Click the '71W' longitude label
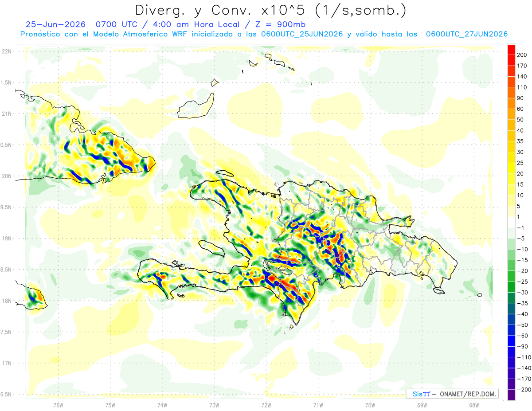Image resolution: width=532 pixels, height=411 pixels. coord(318,405)
